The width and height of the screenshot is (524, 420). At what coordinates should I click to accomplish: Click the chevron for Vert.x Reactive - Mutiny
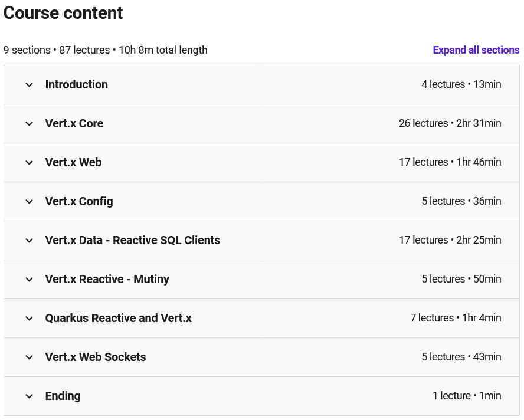[30, 280]
